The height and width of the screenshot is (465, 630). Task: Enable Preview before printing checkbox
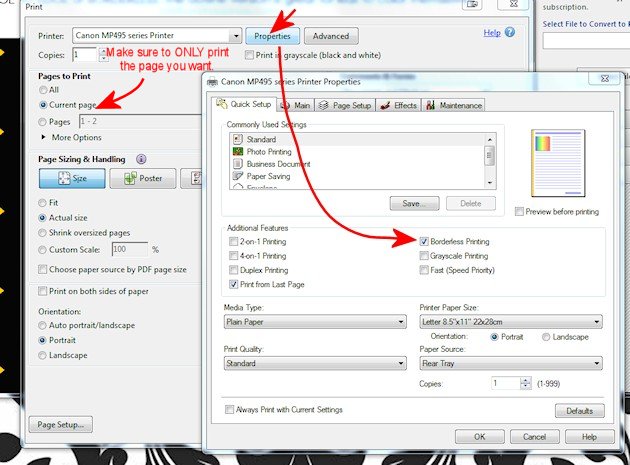tap(520, 211)
